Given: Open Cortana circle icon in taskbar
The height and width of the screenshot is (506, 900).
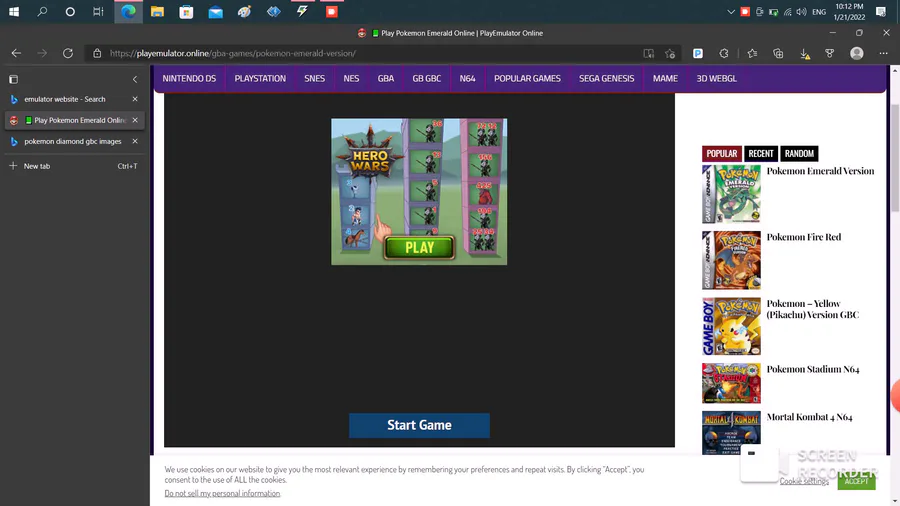Looking at the screenshot, I should 70,11.
